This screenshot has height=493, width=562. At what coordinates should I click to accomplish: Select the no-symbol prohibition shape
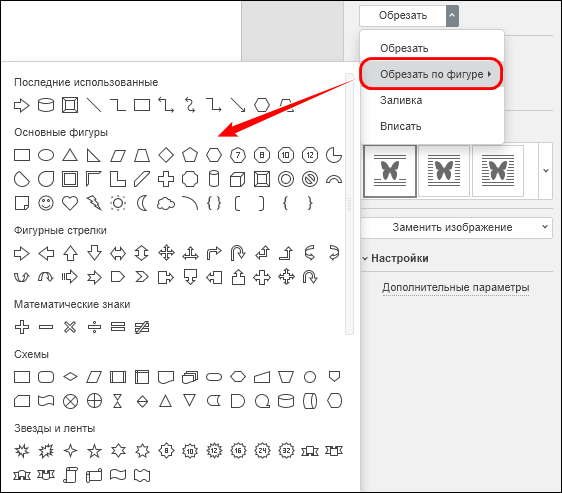[310, 179]
